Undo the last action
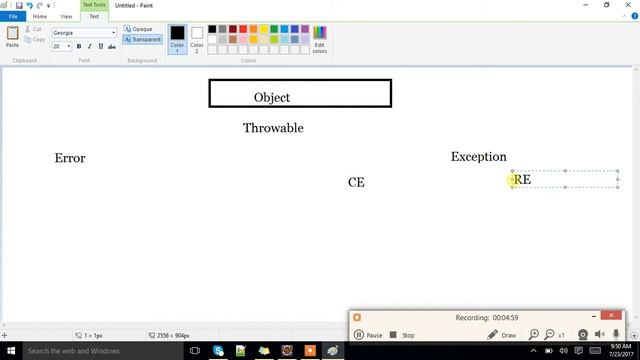 pyautogui.click(x=29, y=5)
